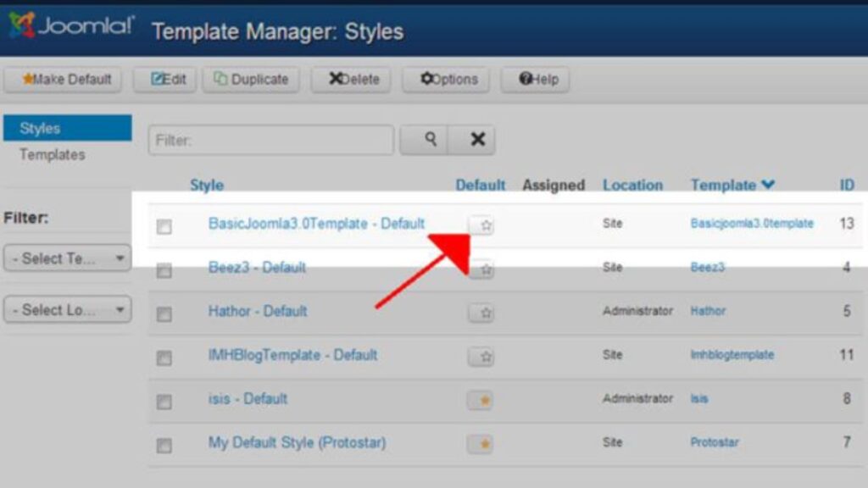Click default star for IMHBlogTemplate
This screenshot has height=488, width=868.
click(x=481, y=357)
